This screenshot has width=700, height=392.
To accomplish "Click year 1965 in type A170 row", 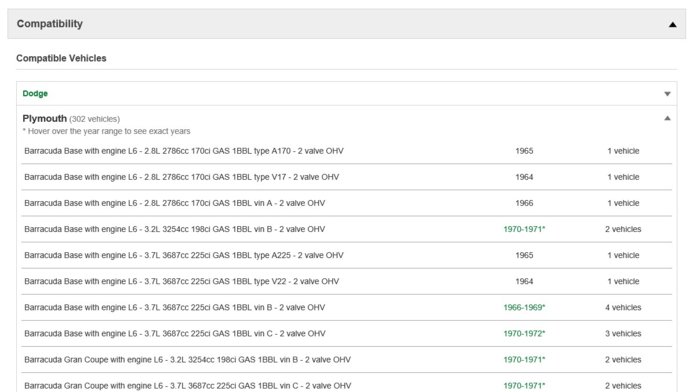I will pos(524,151).
